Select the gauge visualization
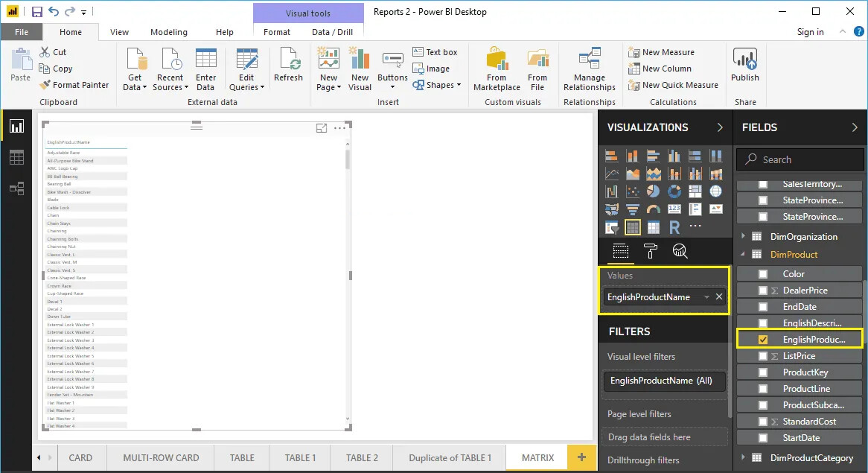Viewport: 868px width, 473px height. click(x=653, y=209)
